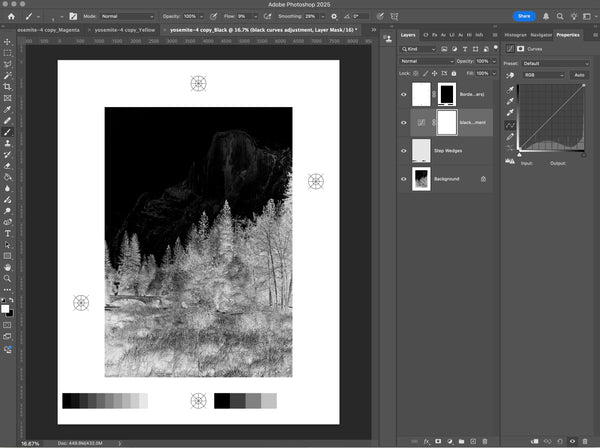Open the search magnifier in top bar
The width and height of the screenshot is (600, 448).
point(560,16)
